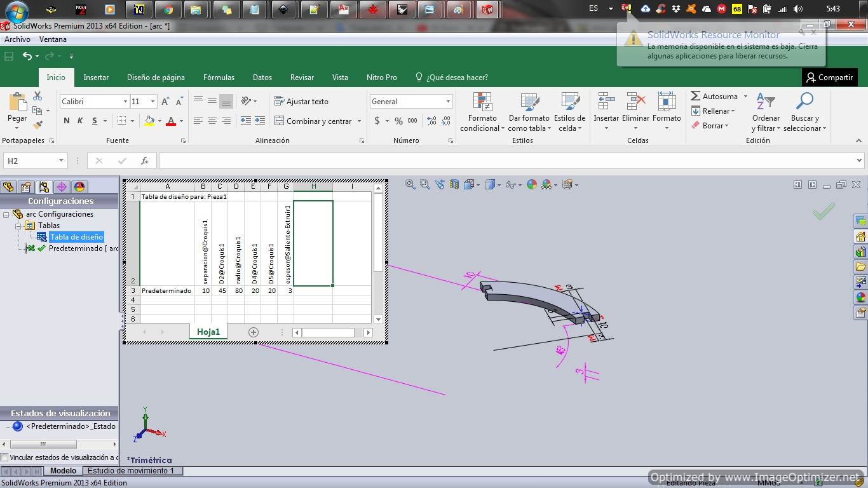Open the General number format dropdown
This screenshot has height=488, width=868.
pyautogui.click(x=448, y=101)
